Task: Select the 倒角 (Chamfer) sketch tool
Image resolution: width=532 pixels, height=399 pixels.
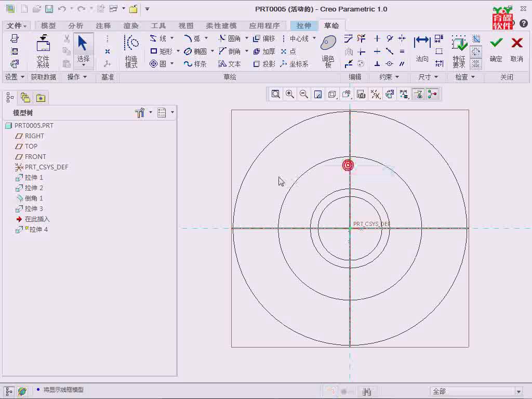Action: click(x=229, y=51)
